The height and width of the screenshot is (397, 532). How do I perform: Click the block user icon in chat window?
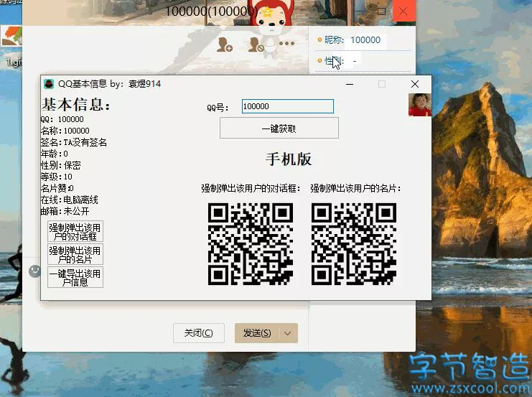pos(256,45)
